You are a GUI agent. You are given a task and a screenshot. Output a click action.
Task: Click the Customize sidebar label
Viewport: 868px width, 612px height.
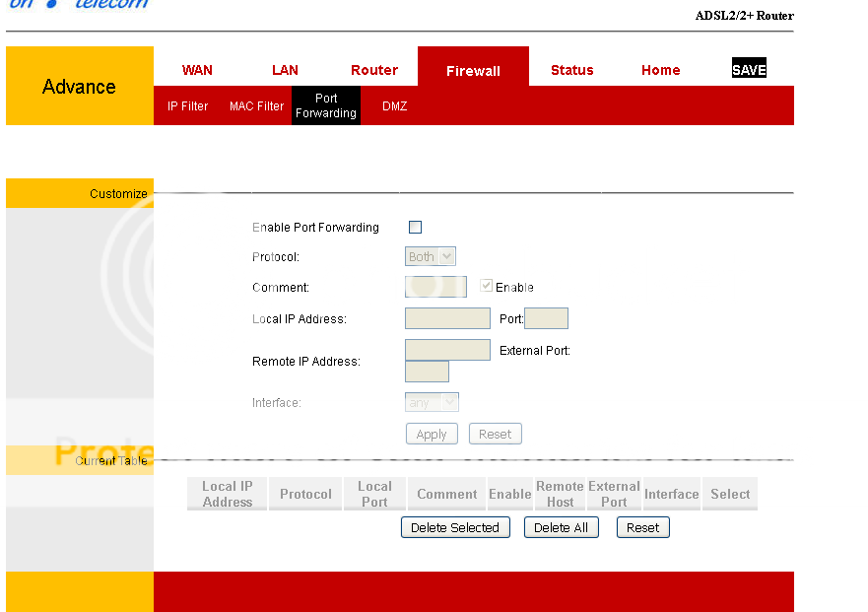tap(118, 194)
